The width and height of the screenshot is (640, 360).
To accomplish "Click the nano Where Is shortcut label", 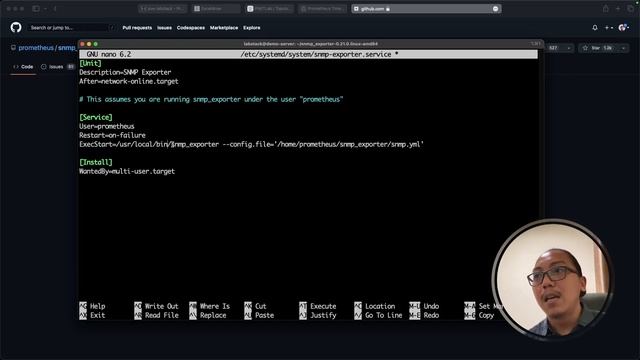I will pyautogui.click(x=215, y=306).
